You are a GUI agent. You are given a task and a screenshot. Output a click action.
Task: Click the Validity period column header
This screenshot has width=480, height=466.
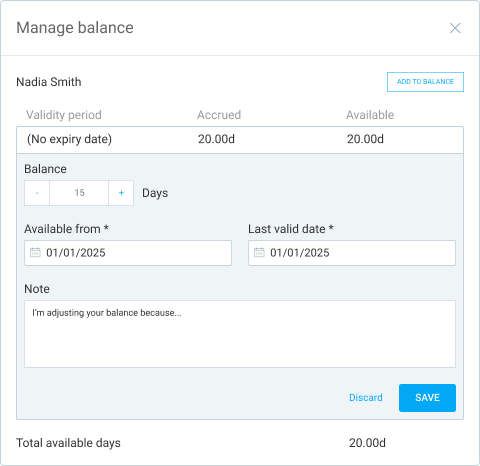point(64,115)
